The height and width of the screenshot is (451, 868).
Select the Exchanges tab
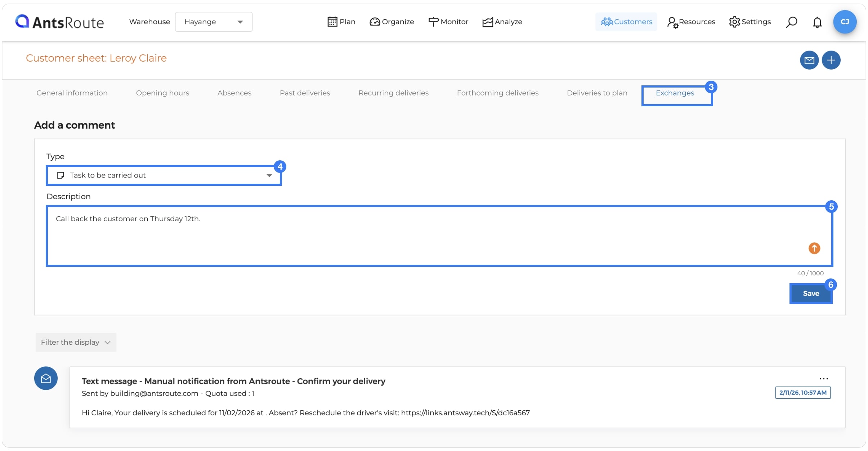(x=675, y=93)
